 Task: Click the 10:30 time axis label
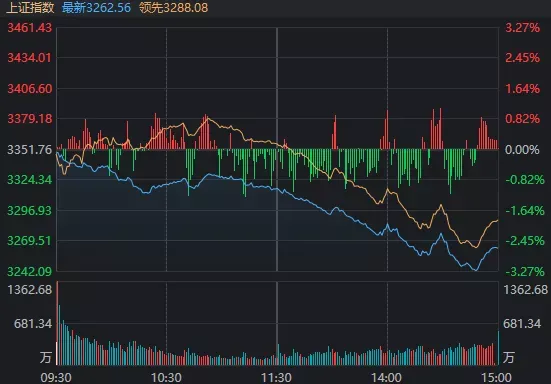pos(166,378)
